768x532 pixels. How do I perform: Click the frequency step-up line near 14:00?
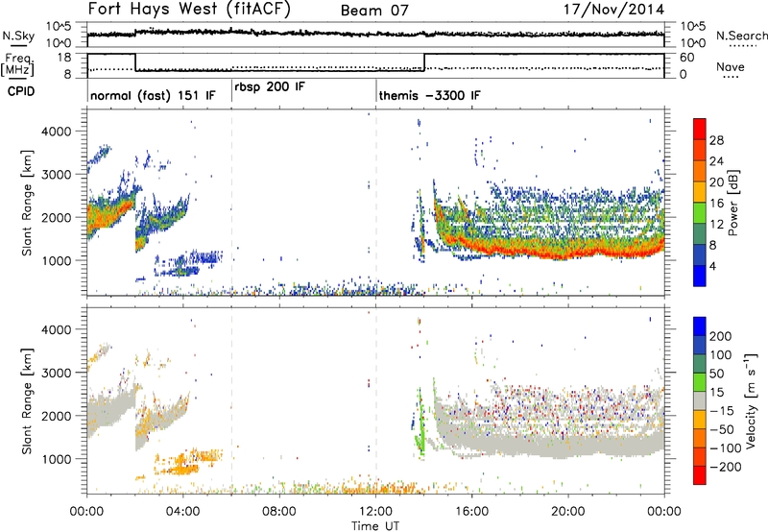click(x=424, y=62)
